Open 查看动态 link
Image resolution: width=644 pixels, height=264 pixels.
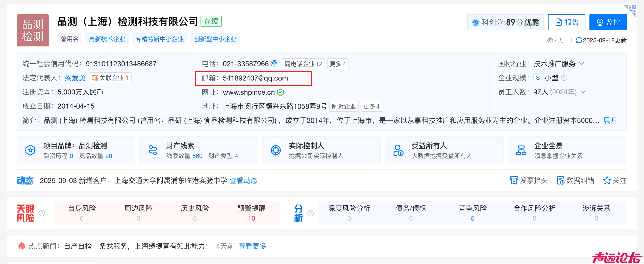[x=243, y=180]
